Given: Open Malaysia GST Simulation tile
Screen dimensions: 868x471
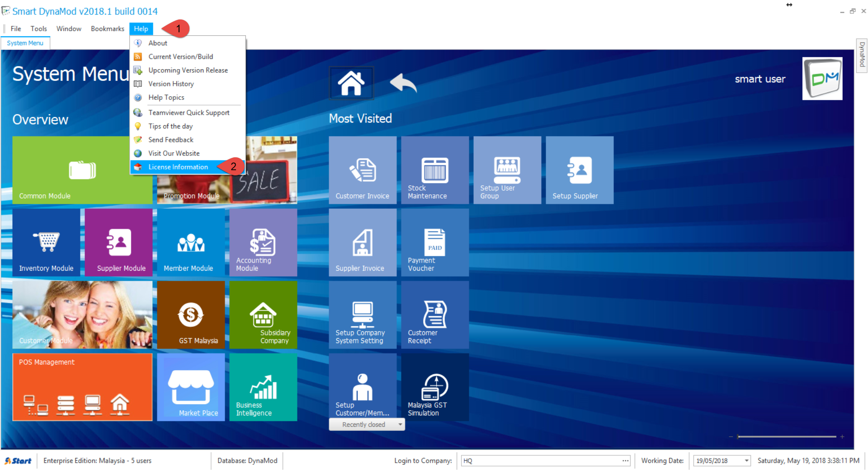Looking at the screenshot, I should (435, 387).
